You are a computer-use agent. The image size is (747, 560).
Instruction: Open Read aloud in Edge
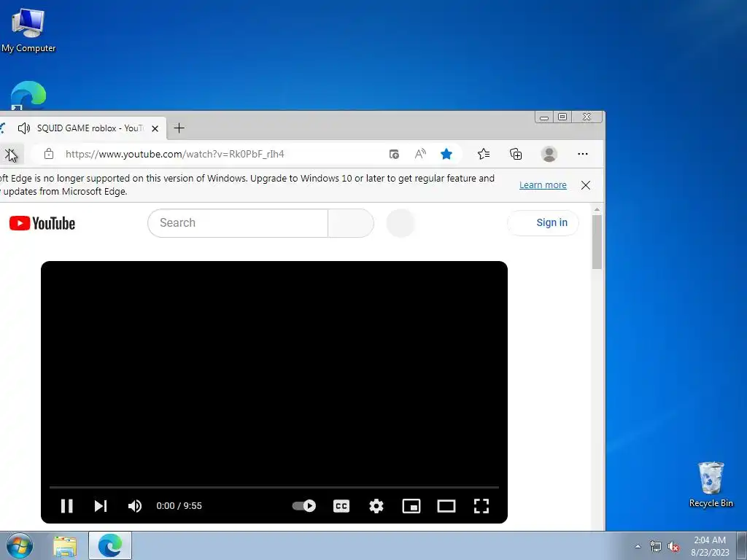[419, 154]
